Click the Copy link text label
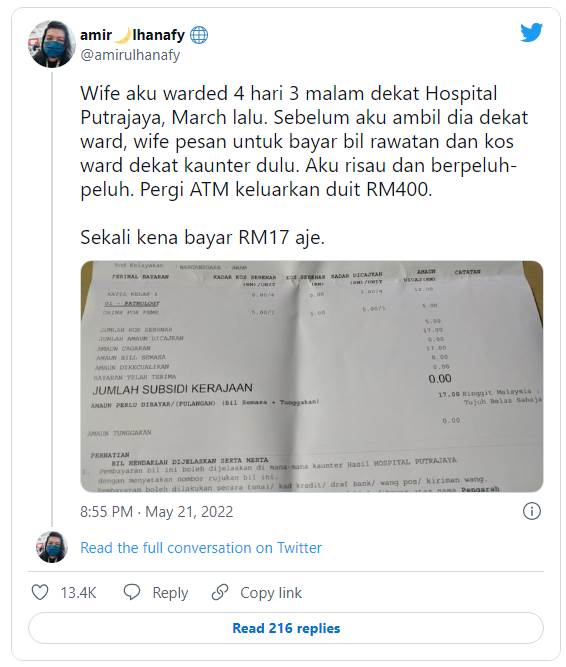Viewport: 566px width, 667px height. pos(271,593)
